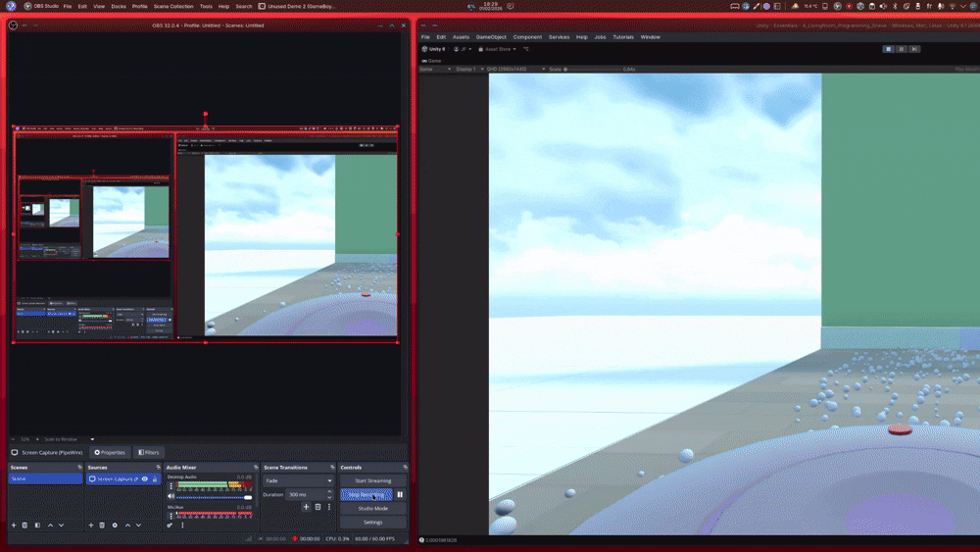Screen dimensions: 980x552
Task: Pause the recording with pause icon
Action: click(400, 494)
